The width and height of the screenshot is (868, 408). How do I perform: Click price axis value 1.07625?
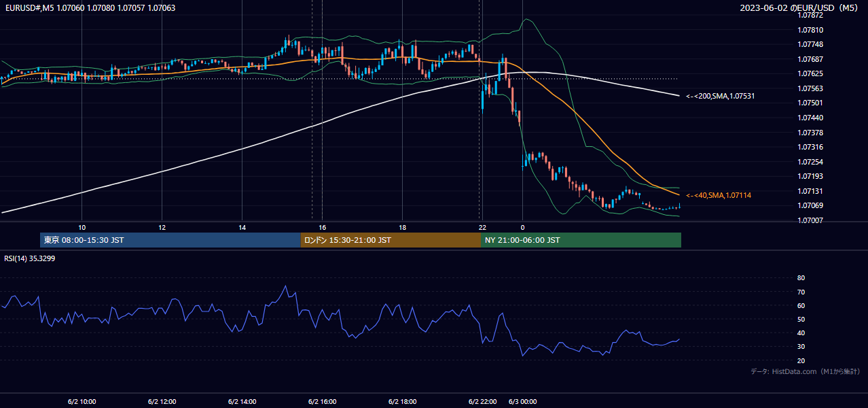[x=810, y=73]
